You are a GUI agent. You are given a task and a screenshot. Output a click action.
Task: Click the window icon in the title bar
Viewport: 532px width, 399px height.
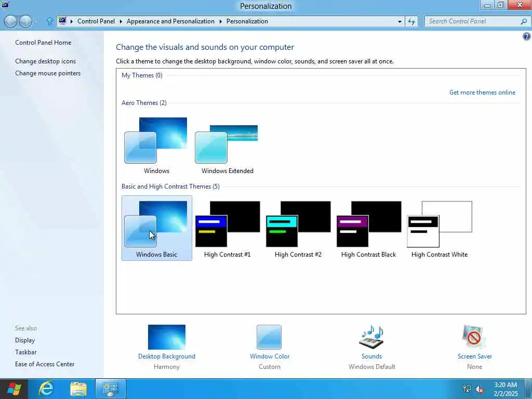5,5
